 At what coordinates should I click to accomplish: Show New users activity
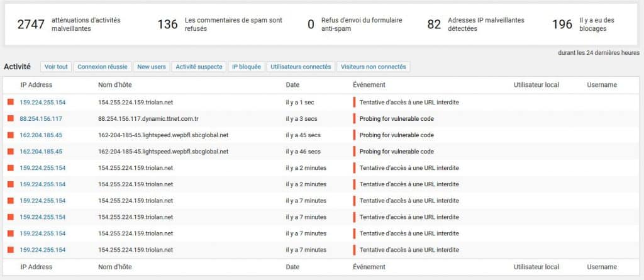click(152, 67)
